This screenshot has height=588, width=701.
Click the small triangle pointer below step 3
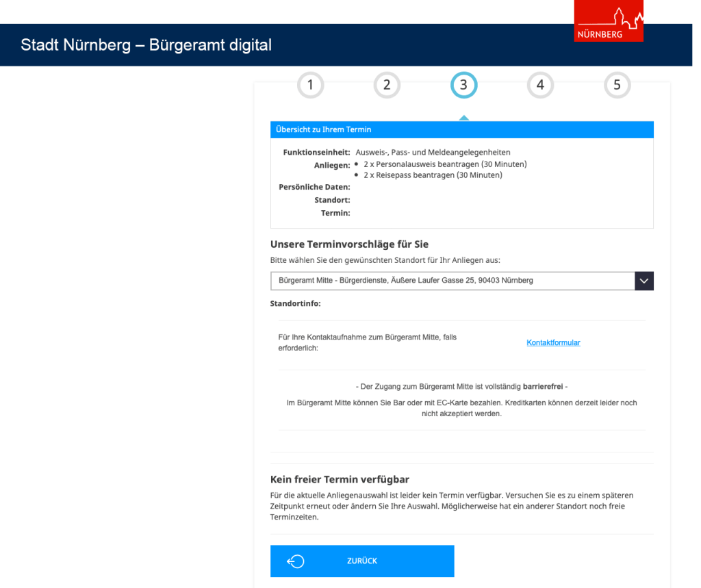click(463, 118)
